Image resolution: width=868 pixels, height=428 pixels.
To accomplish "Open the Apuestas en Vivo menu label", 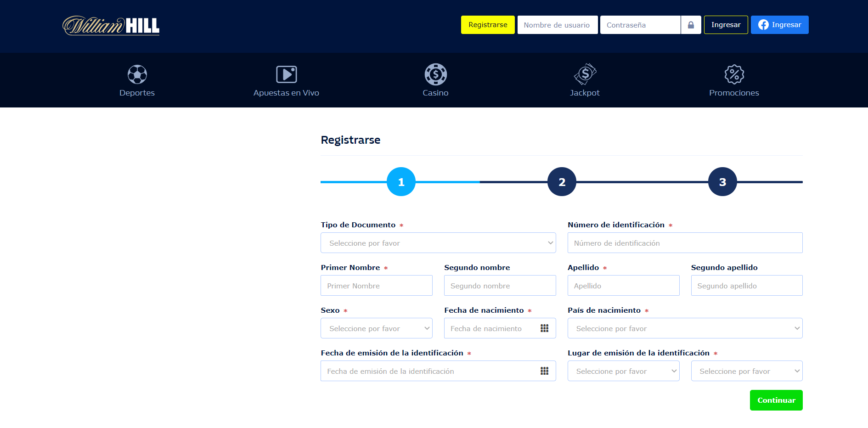I will pyautogui.click(x=286, y=93).
